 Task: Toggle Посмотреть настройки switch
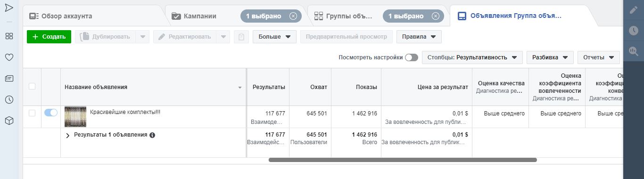point(412,57)
